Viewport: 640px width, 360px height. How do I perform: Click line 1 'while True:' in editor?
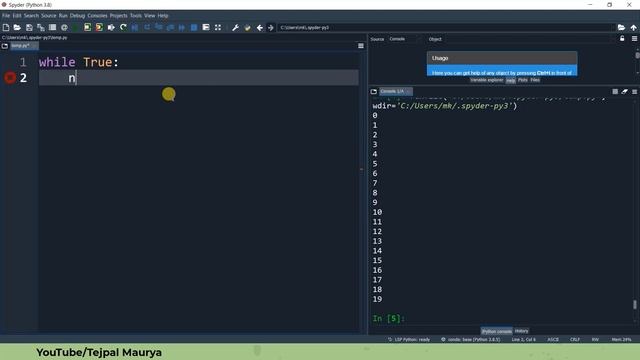(78, 62)
